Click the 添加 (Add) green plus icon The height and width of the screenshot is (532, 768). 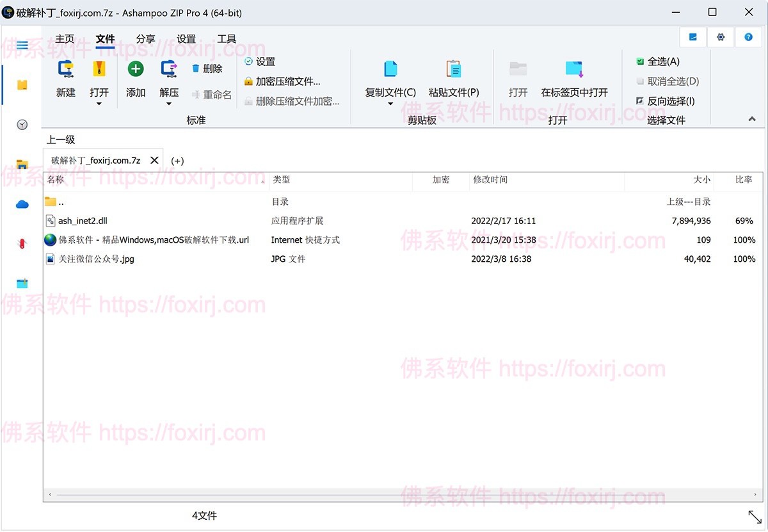click(x=136, y=69)
